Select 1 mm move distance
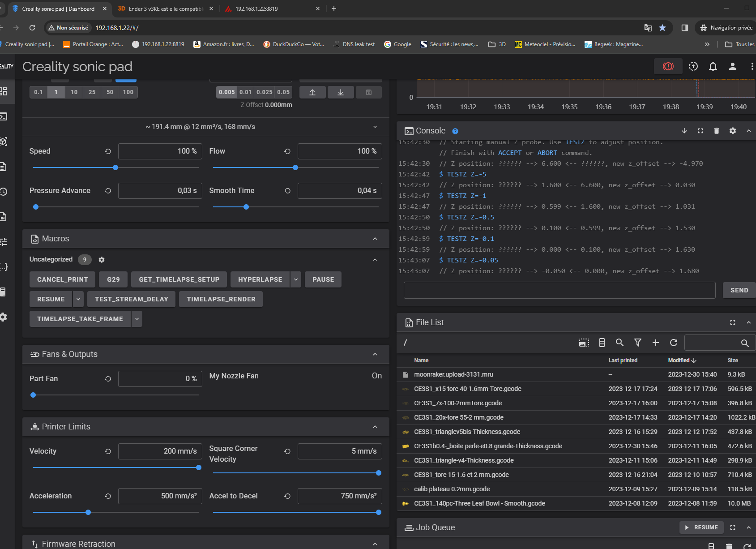The image size is (756, 549). coord(56,92)
